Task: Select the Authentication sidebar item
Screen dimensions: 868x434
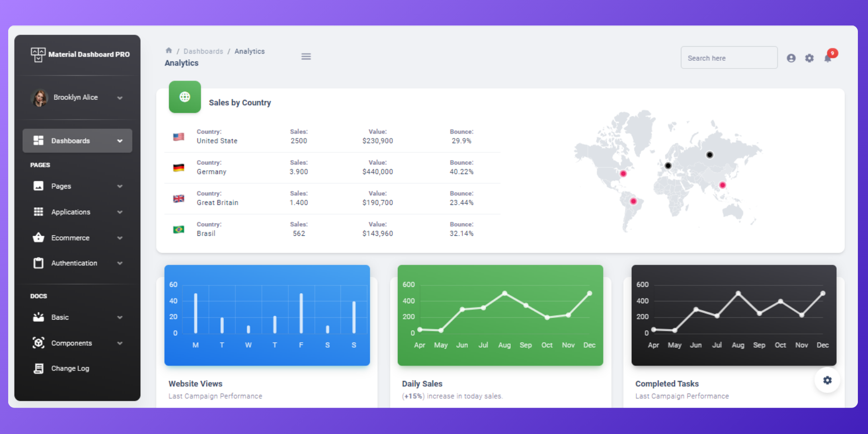Action: 77,263
